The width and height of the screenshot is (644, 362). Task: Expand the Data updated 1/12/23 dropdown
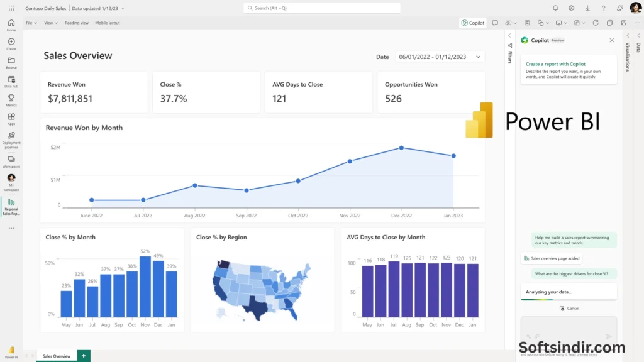(122, 8)
